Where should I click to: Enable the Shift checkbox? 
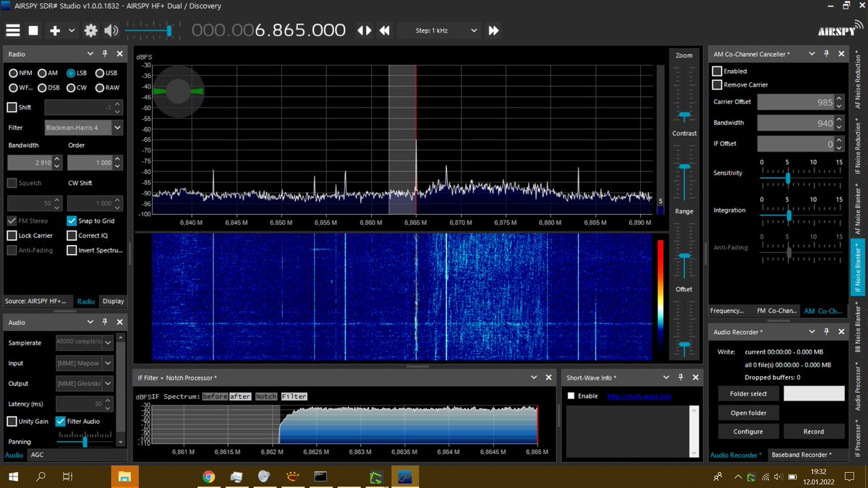[x=12, y=107]
